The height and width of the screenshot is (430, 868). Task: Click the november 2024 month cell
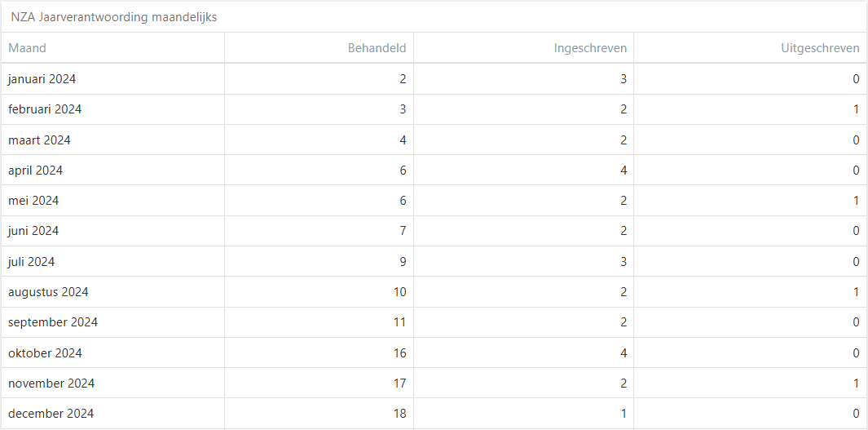pos(52,383)
